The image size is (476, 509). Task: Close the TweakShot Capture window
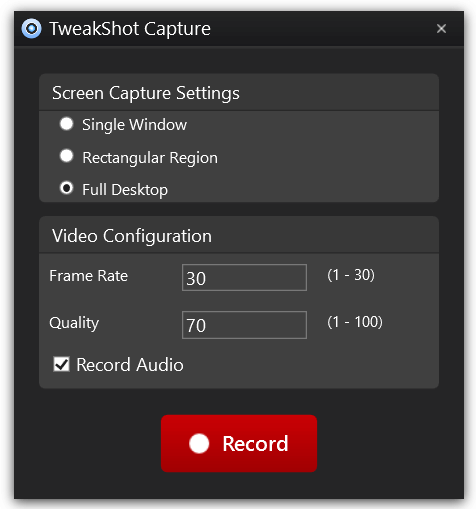pos(441,29)
